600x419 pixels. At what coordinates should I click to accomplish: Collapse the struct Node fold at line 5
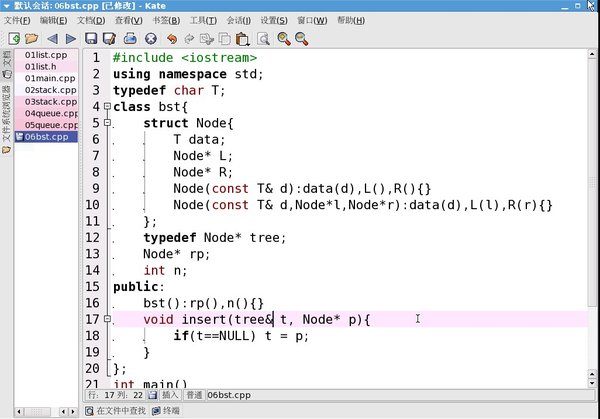click(x=108, y=122)
